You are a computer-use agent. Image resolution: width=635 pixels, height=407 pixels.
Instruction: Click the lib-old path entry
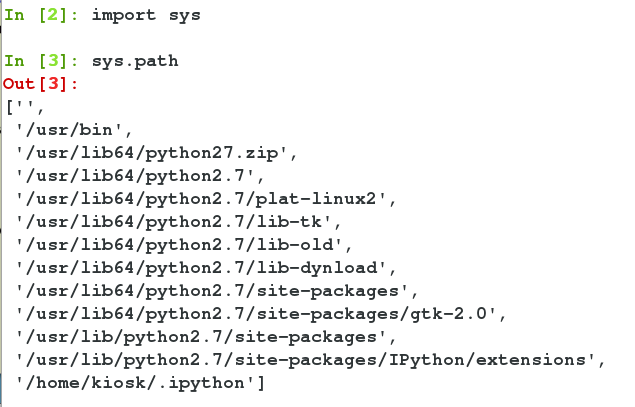pyautogui.click(x=179, y=245)
